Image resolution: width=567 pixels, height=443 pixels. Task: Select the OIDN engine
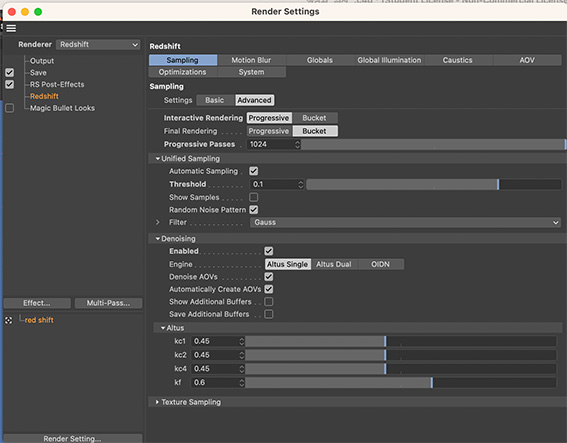click(380, 264)
